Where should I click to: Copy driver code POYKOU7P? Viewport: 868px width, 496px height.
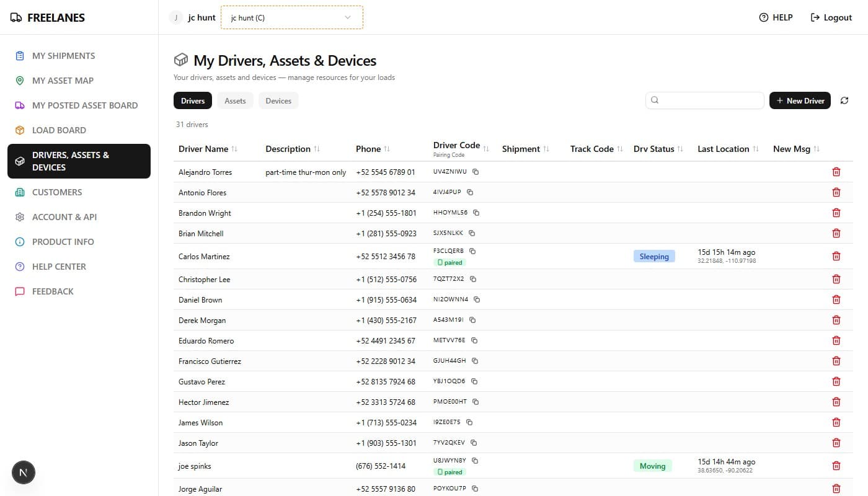(x=475, y=489)
